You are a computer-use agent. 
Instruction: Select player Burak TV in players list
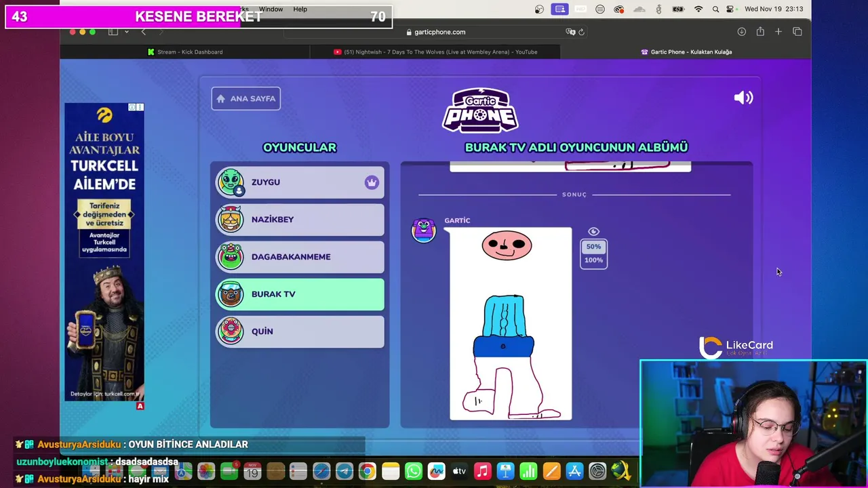pyautogui.click(x=300, y=294)
